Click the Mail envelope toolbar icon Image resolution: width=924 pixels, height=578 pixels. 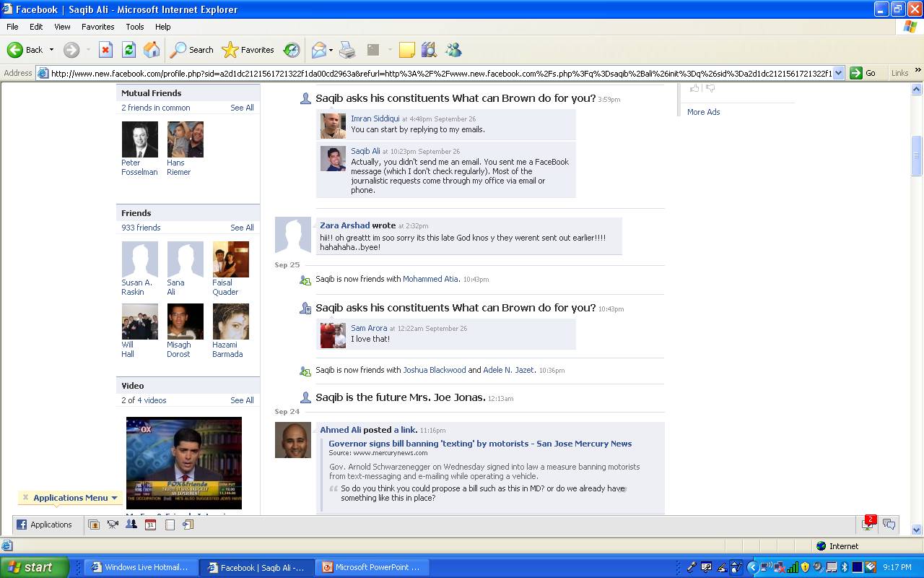[x=318, y=50]
